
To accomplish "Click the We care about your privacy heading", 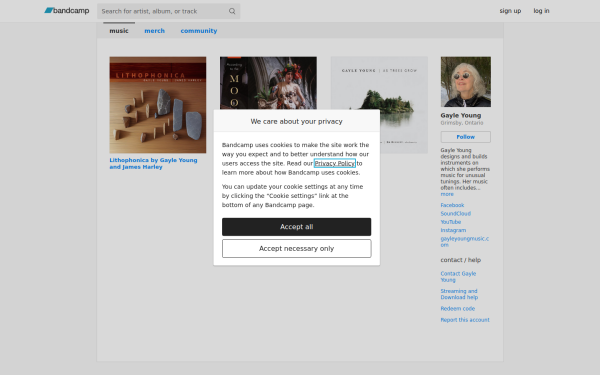I will (297, 121).
